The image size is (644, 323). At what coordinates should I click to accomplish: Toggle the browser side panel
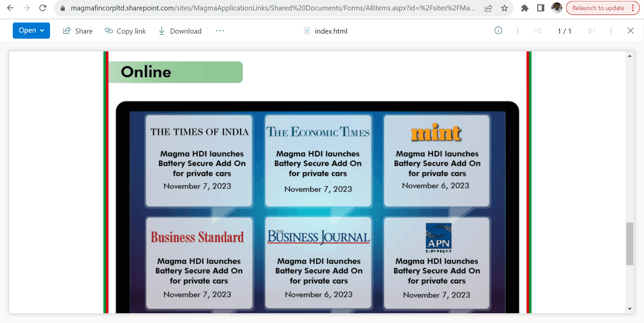point(541,8)
